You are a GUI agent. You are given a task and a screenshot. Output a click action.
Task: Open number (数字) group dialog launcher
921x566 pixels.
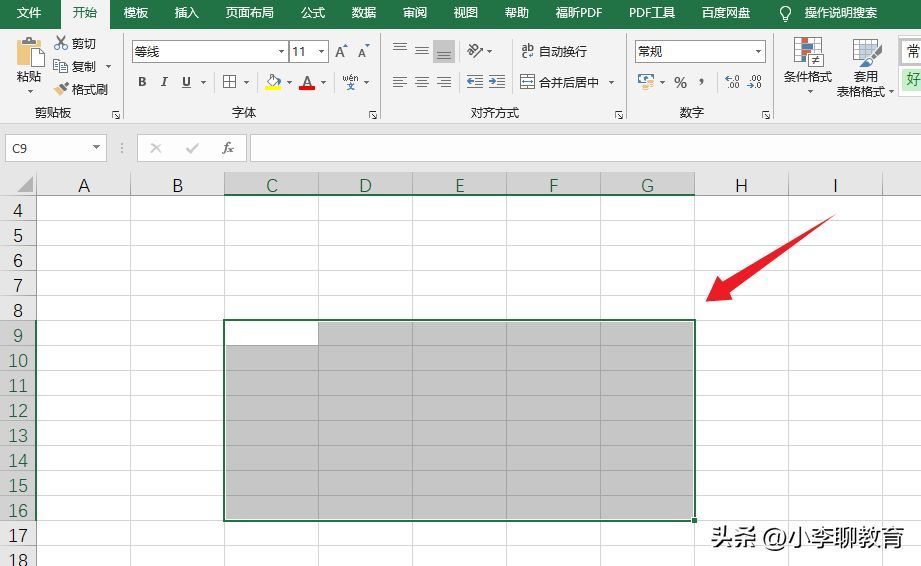[766, 115]
